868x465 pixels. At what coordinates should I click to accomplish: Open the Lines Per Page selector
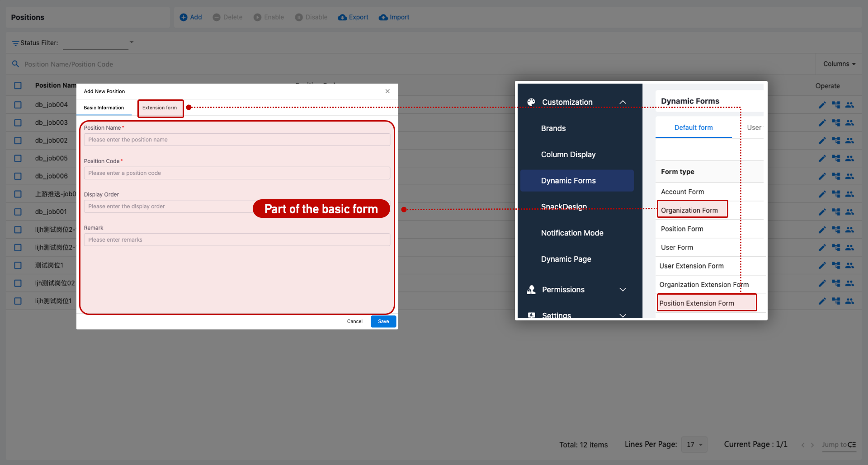[694, 445]
